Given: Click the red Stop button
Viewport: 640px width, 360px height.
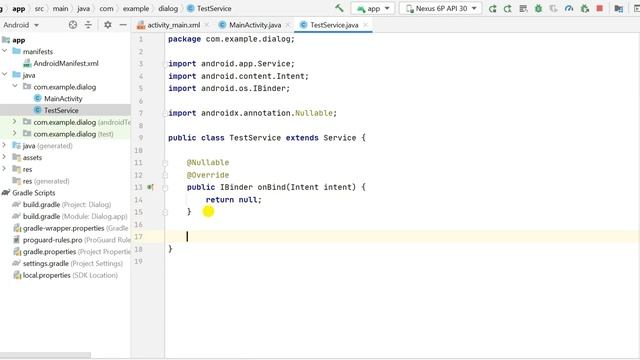Looking at the screenshot, I should 600,8.
